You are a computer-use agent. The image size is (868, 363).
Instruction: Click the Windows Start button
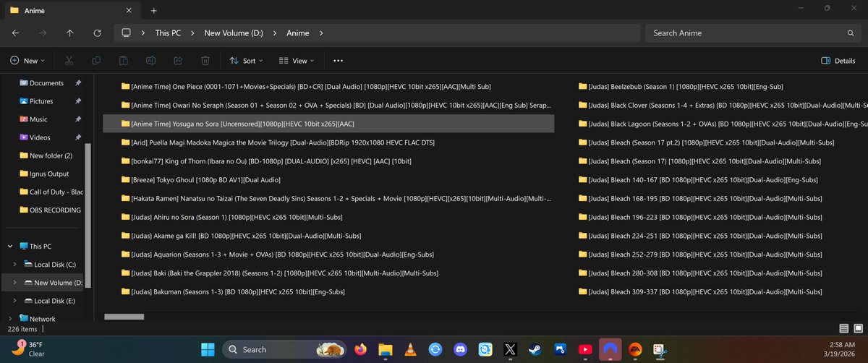208,349
